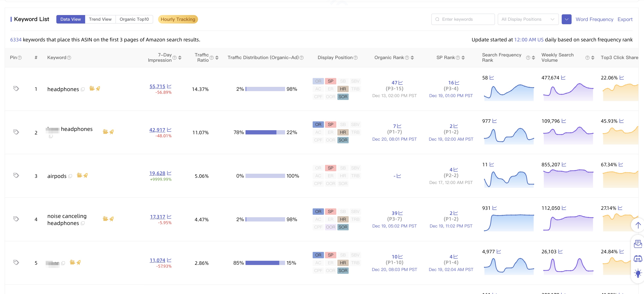Toggle SP tag in row 2
This screenshot has width=644, height=294.
pos(330,125)
